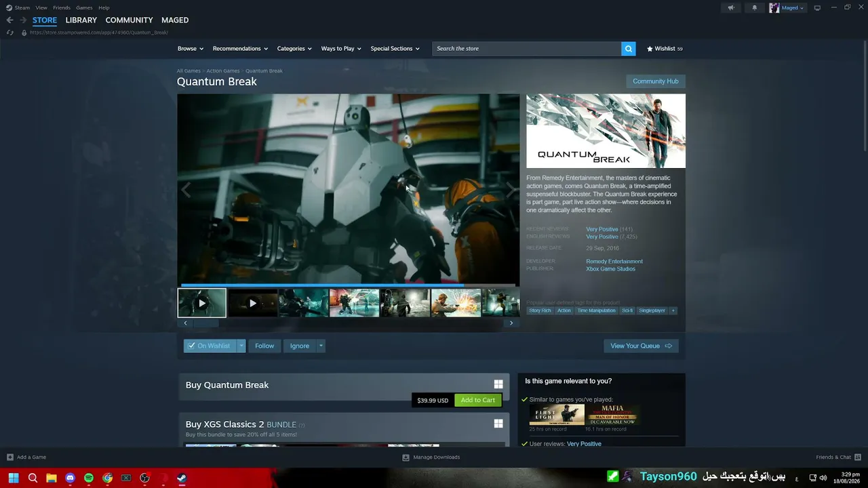Go back with the navigation arrow
This screenshot has width=868, height=488.
pyautogui.click(x=9, y=20)
